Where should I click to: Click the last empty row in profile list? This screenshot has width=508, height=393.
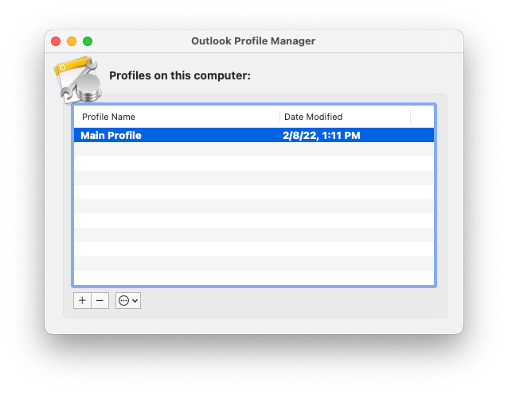click(x=254, y=278)
